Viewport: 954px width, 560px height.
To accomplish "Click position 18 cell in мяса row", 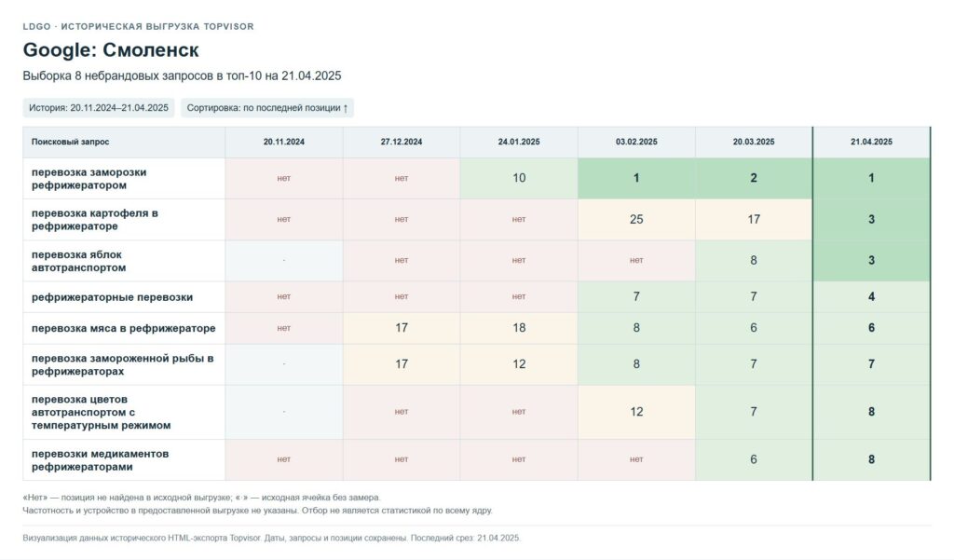I will click(519, 328).
